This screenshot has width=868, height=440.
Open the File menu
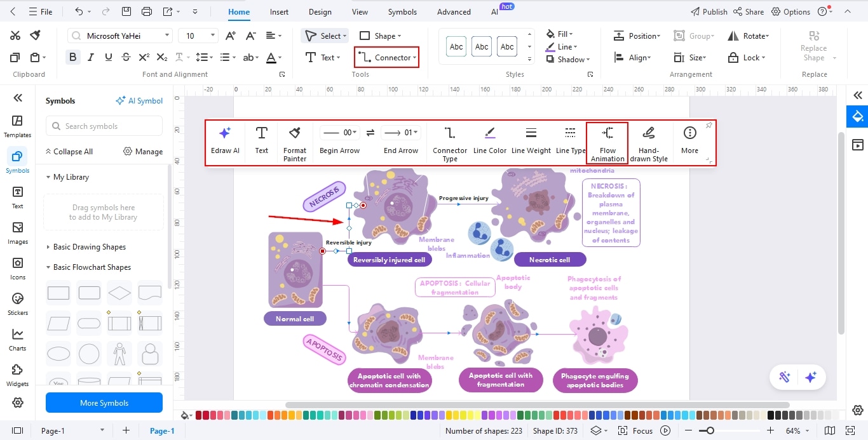tap(40, 11)
